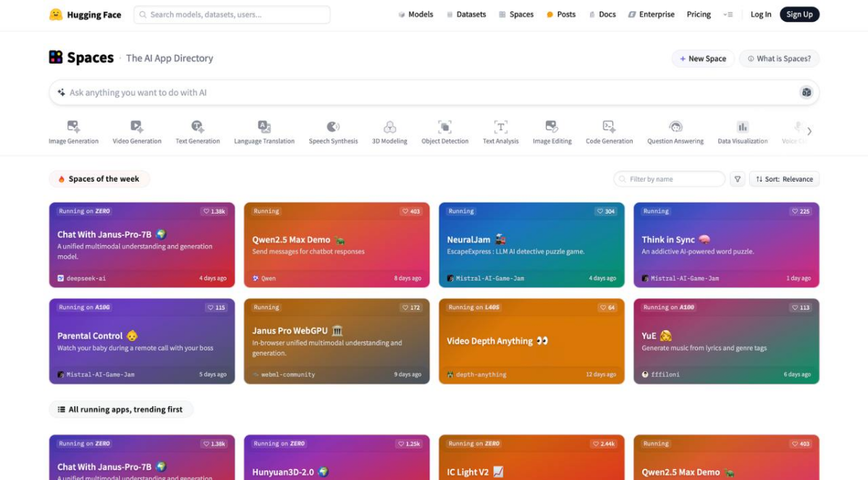The height and width of the screenshot is (480, 868).
Task: Focus the Filter by name field
Action: point(669,179)
